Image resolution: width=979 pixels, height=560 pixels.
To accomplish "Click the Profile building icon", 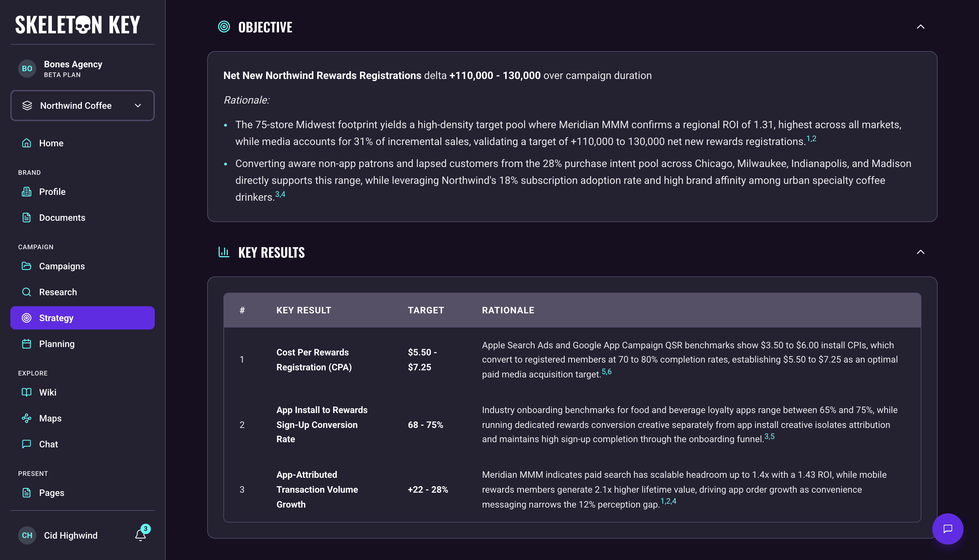I will pos(27,192).
